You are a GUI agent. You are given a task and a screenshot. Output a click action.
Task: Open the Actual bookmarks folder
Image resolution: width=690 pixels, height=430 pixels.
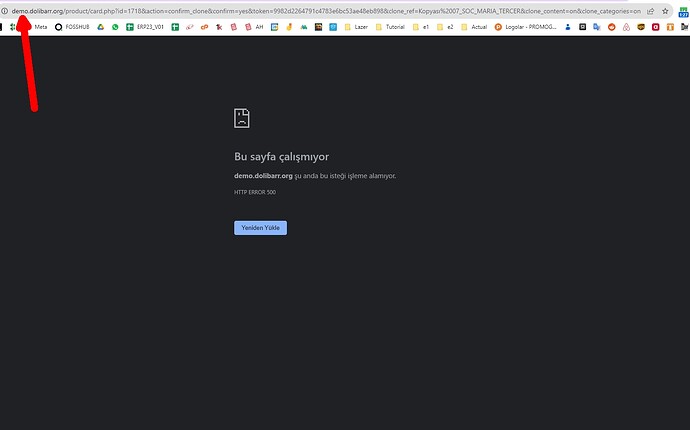(x=474, y=27)
